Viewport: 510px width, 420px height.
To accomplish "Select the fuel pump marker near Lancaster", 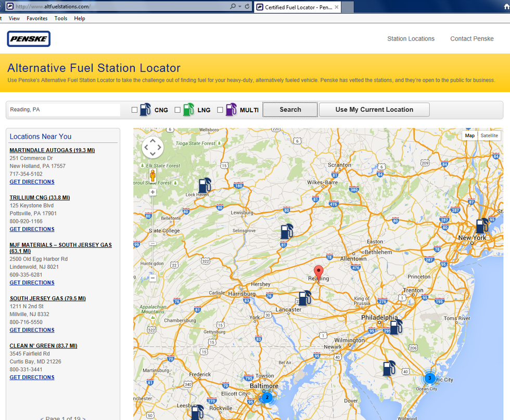I will click(x=304, y=298).
